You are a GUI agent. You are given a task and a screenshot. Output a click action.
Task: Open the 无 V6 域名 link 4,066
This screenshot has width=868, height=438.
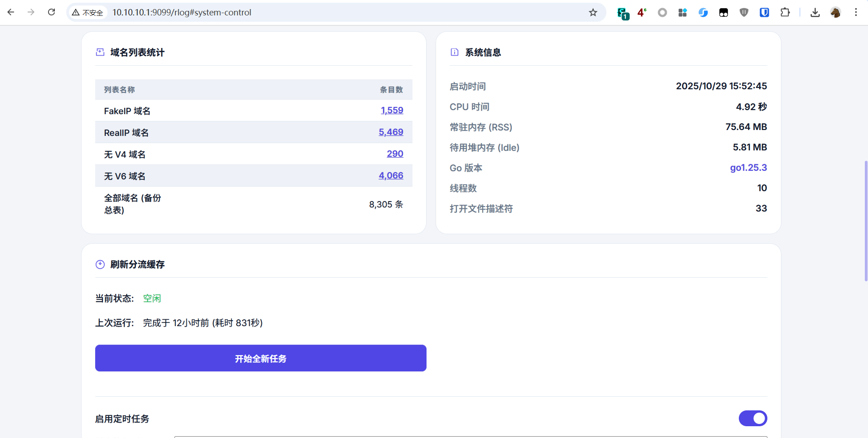[x=391, y=175]
